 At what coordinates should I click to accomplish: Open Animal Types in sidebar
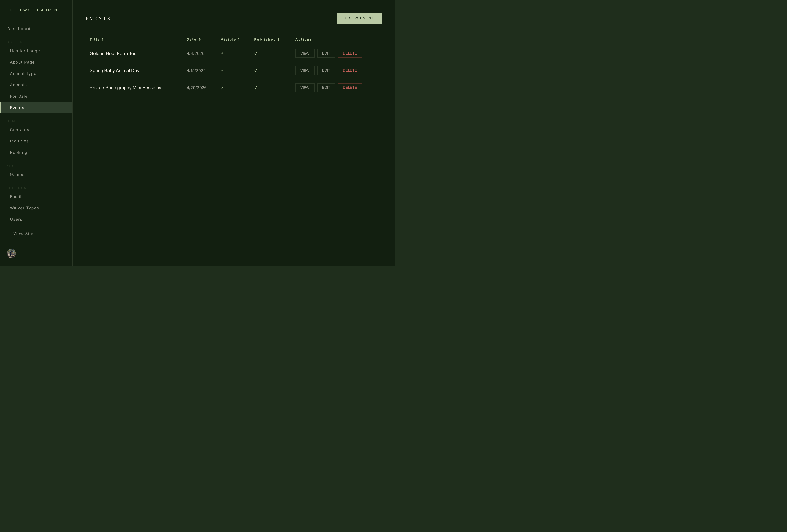[24, 74]
